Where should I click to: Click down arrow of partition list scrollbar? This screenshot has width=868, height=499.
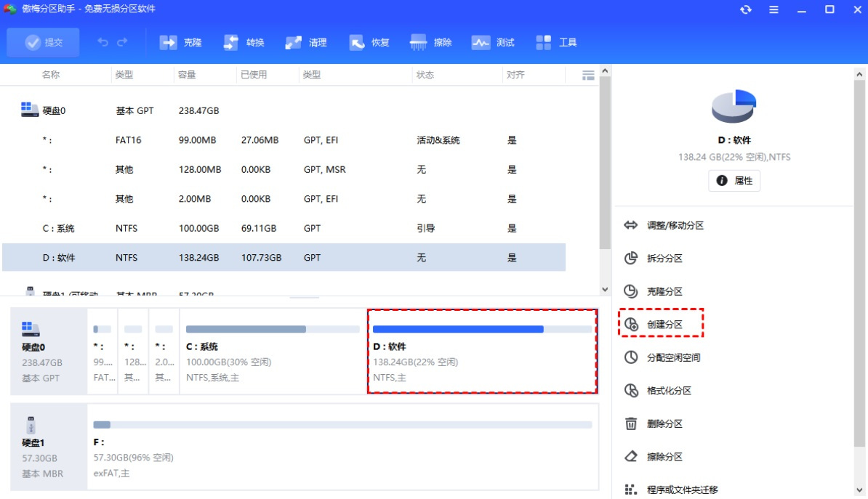coord(605,289)
